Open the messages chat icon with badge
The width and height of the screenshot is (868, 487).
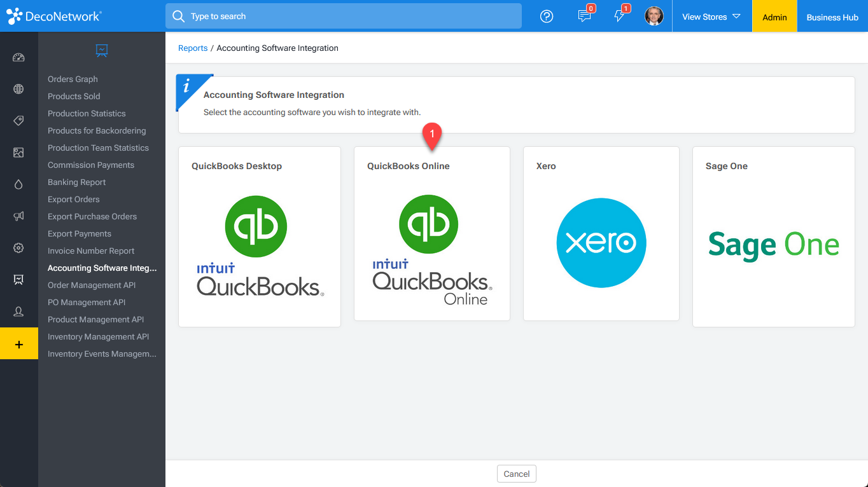[585, 15]
